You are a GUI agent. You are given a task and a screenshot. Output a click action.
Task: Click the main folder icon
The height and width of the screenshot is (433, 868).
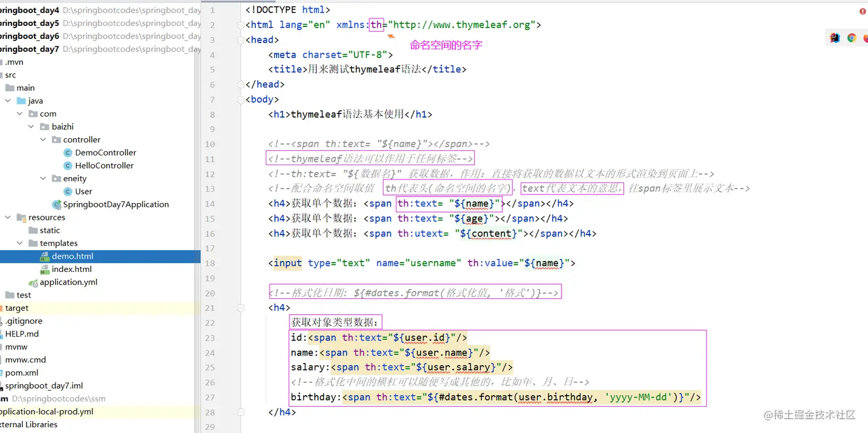(10, 88)
